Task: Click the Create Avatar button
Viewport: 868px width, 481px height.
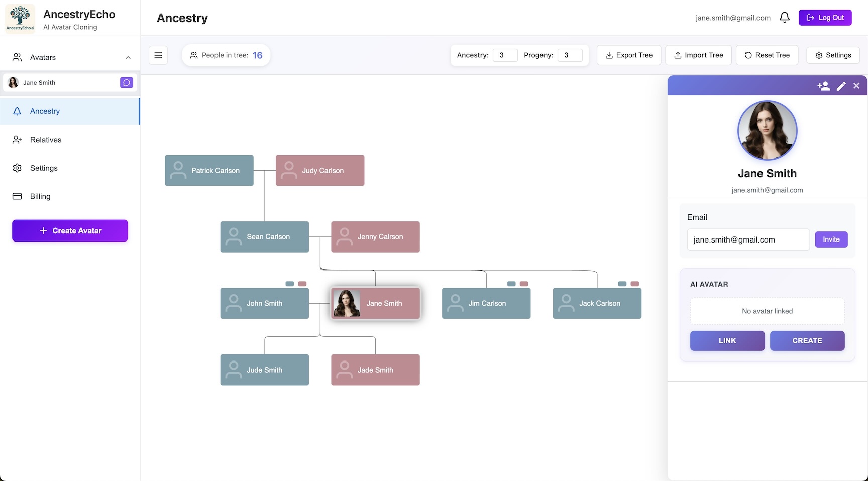Action: pyautogui.click(x=70, y=230)
